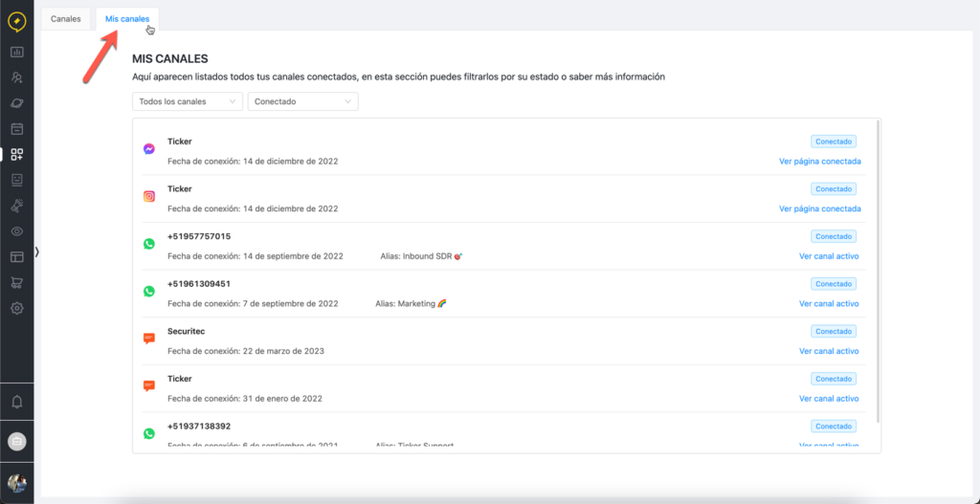Click "Ver canal activo" for +51961309451
Image resolution: width=980 pixels, height=504 pixels.
(829, 303)
